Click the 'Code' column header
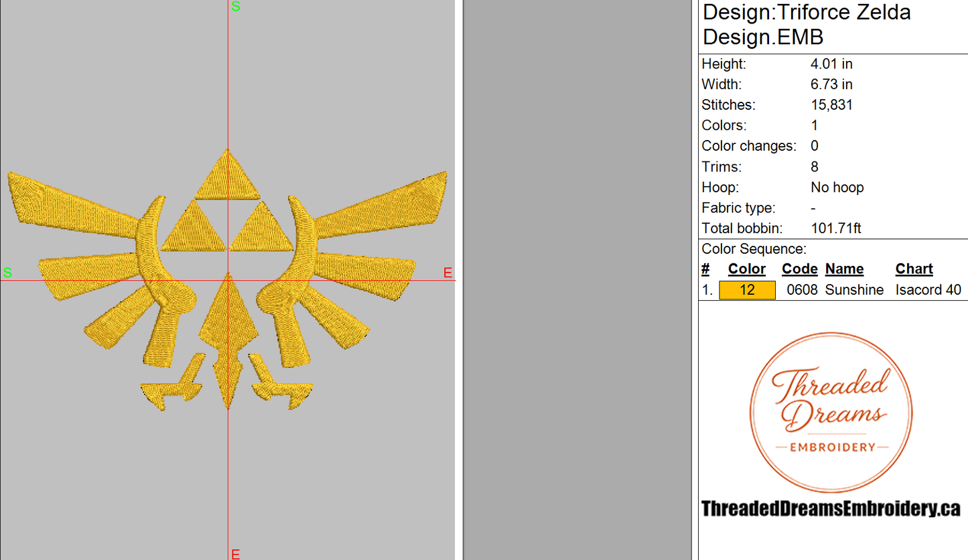Viewport: 968px width, 560px height. pos(800,269)
